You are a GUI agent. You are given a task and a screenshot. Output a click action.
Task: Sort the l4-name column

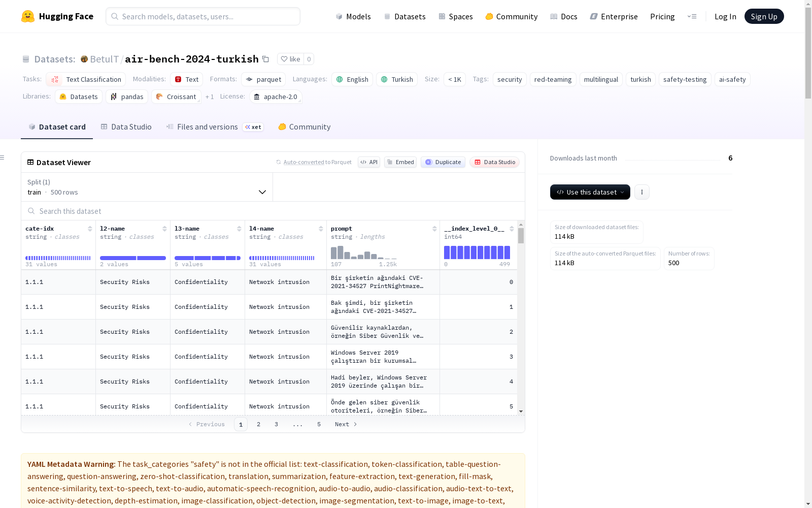(x=321, y=229)
